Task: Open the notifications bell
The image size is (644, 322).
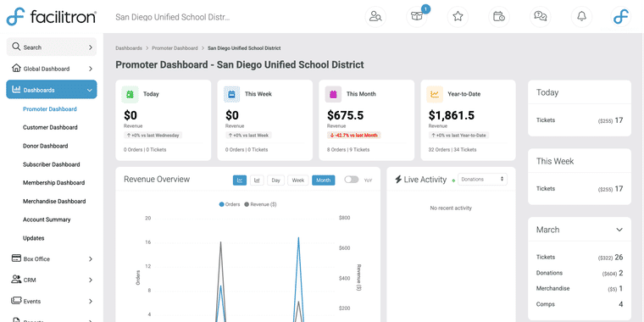Action: (581, 17)
